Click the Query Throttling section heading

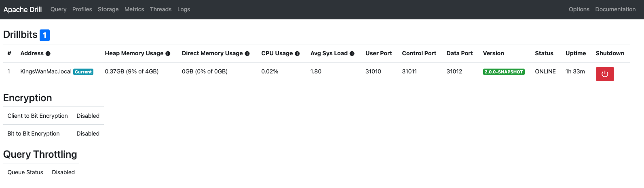coord(40,155)
